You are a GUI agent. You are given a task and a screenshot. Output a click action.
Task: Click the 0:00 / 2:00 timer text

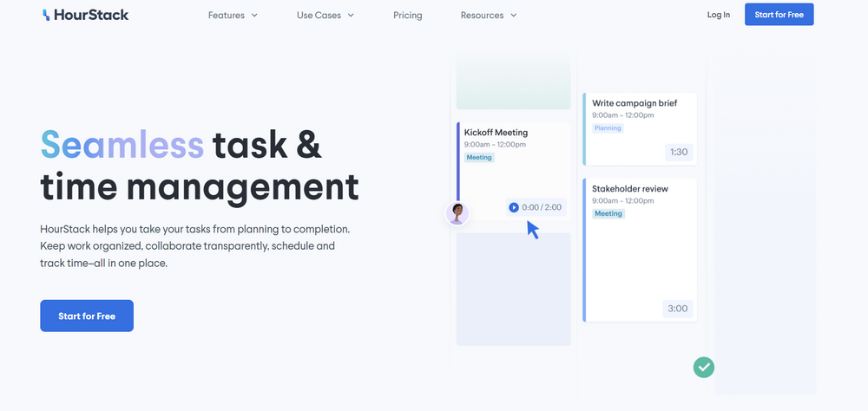(x=542, y=207)
